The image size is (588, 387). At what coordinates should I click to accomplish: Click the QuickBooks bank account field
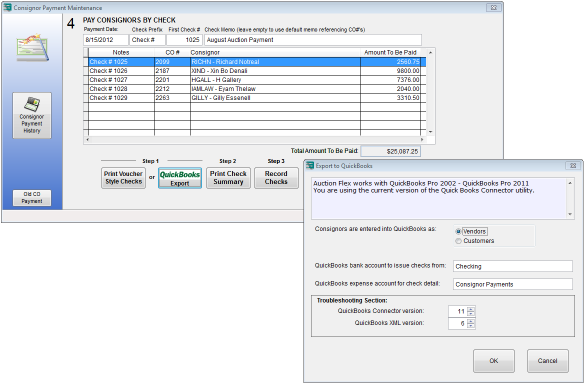point(512,266)
